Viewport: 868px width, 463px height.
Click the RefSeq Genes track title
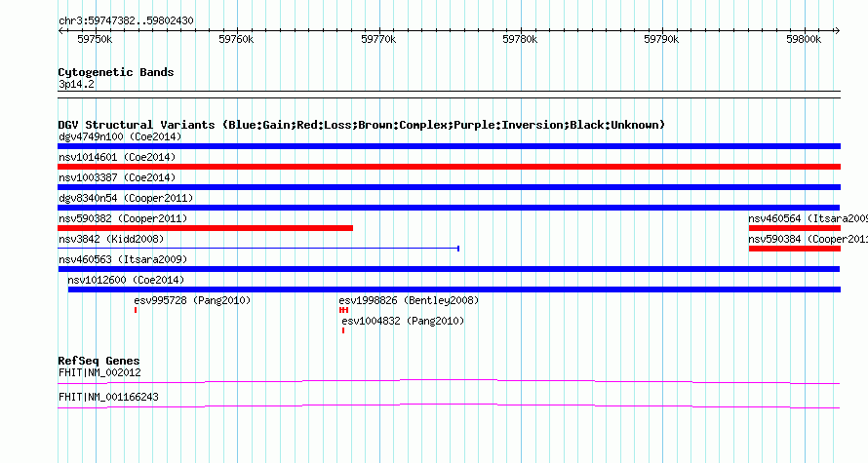[99, 361]
